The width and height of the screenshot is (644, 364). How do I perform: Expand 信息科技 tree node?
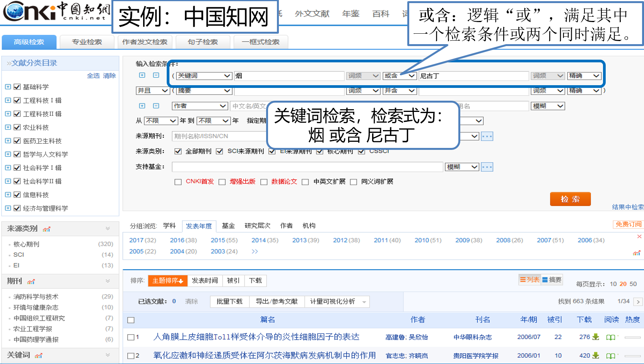pyautogui.click(x=8, y=194)
